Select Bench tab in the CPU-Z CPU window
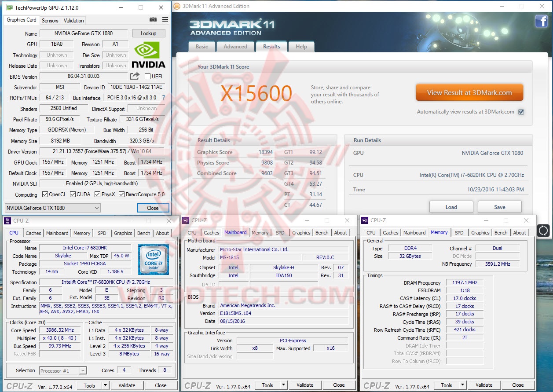This screenshot has width=553, height=392. pyautogui.click(x=144, y=233)
